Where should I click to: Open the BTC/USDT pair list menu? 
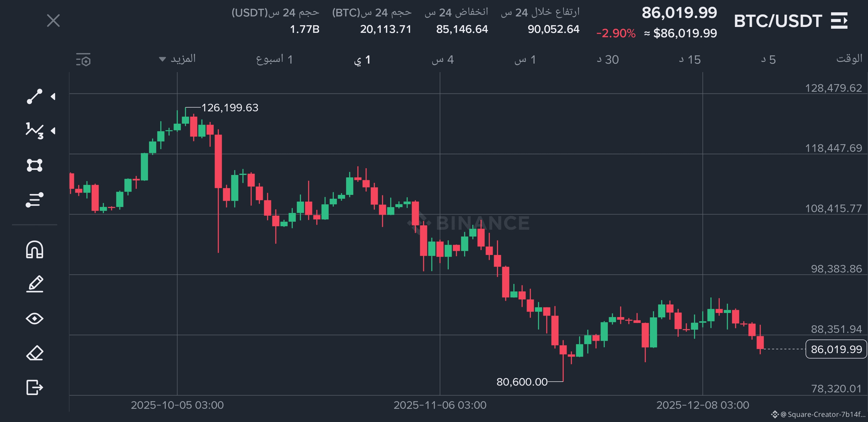[x=839, y=21]
